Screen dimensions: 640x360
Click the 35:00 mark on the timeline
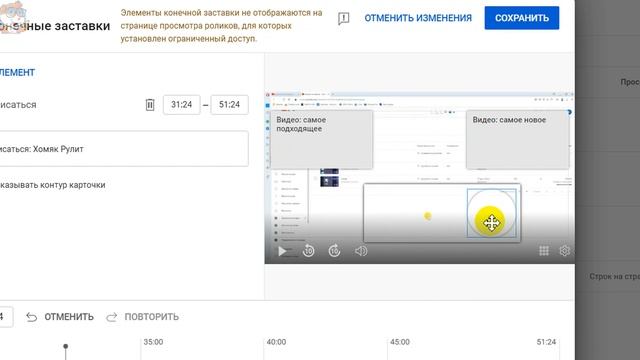pos(153,342)
